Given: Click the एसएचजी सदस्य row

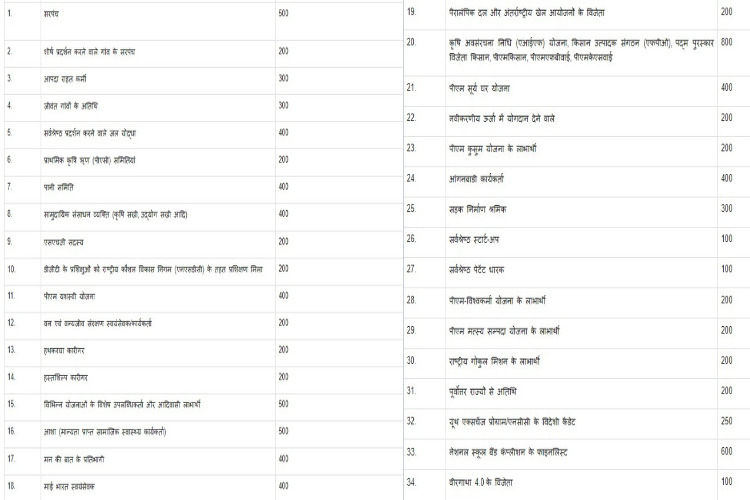Looking at the screenshot, I should coord(203,244).
